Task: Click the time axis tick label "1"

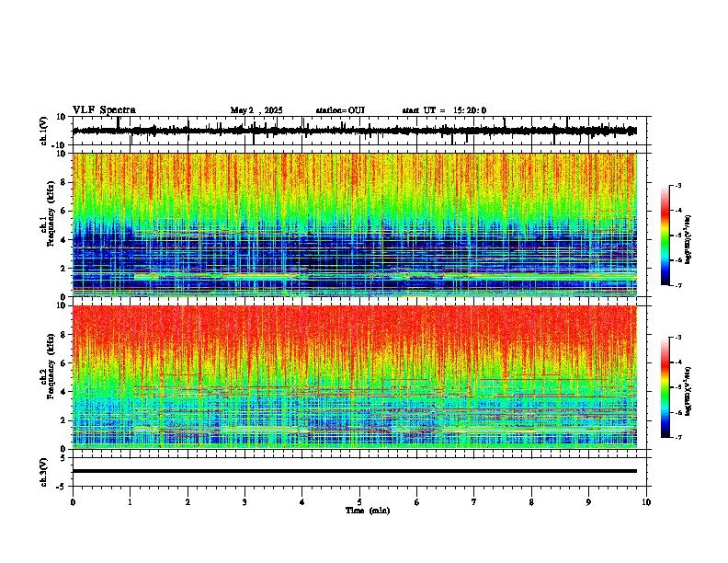Action: pyautogui.click(x=130, y=502)
